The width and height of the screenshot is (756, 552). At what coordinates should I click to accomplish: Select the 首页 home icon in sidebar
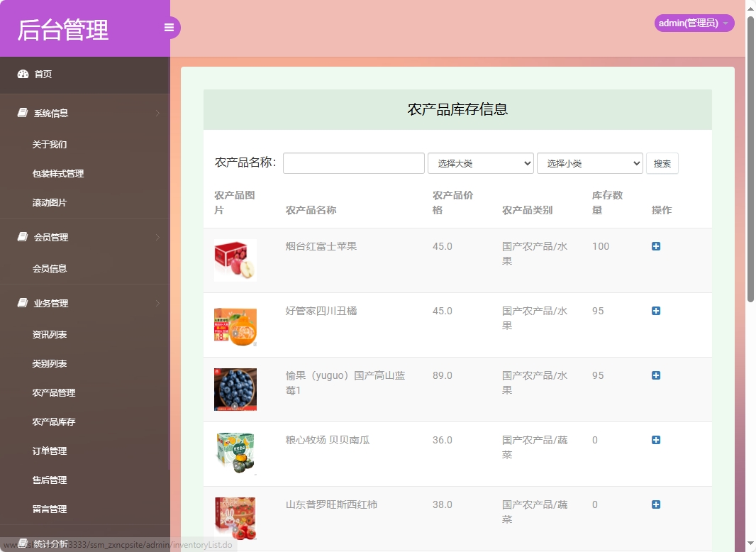click(x=23, y=74)
